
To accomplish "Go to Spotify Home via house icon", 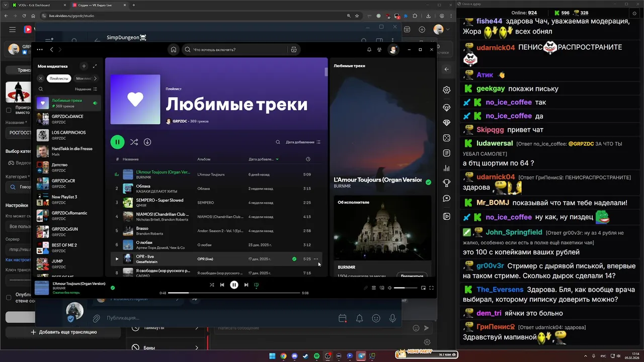I will click(174, 50).
